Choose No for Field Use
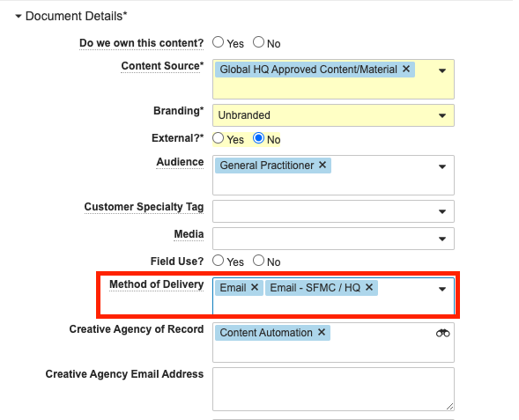 258,261
